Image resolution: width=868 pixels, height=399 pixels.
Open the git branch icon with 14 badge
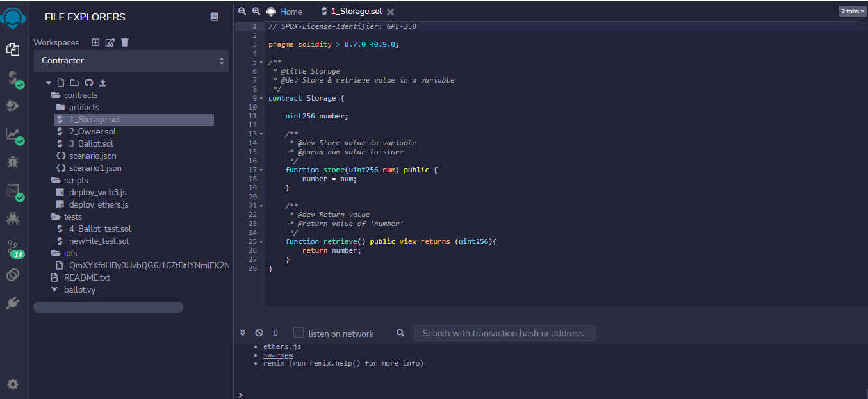(13, 248)
